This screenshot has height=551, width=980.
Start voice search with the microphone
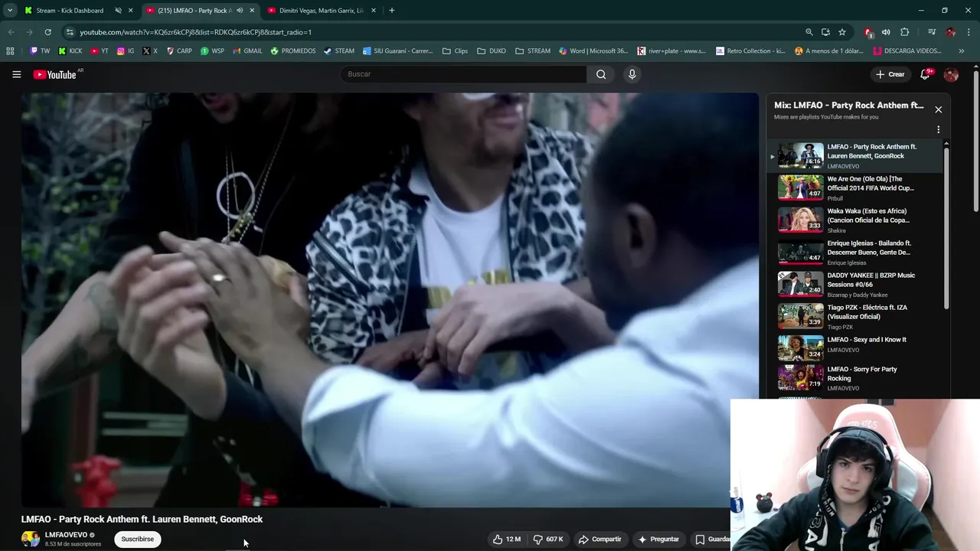click(632, 74)
